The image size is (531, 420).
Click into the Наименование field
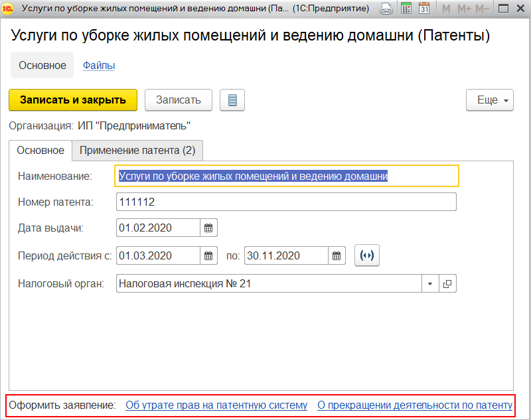click(287, 176)
